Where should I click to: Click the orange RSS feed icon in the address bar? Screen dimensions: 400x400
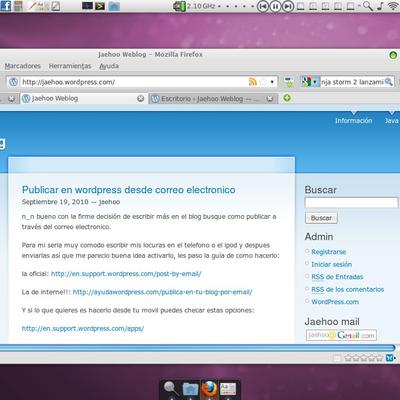[x=253, y=82]
